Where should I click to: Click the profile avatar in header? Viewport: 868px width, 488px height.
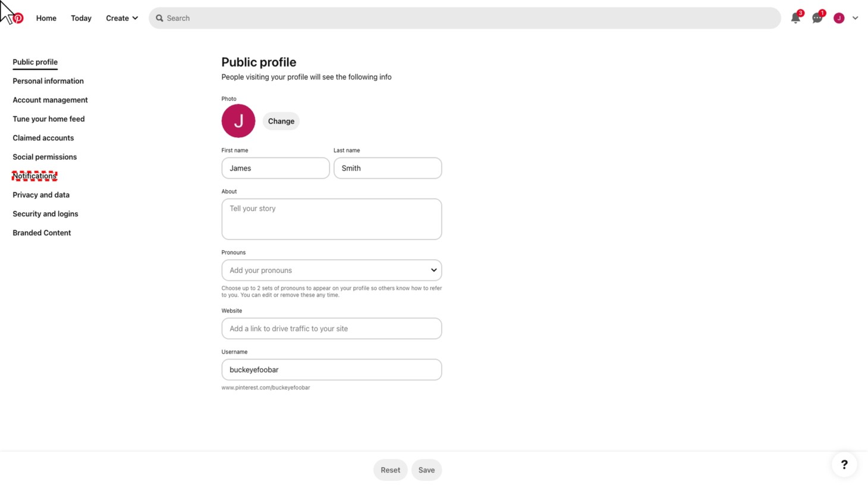(x=839, y=18)
